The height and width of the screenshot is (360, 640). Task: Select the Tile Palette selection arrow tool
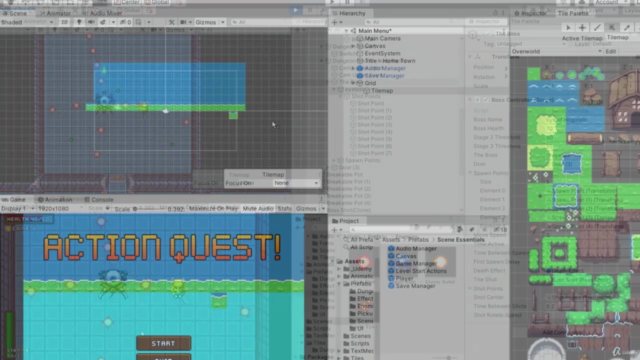click(x=568, y=27)
